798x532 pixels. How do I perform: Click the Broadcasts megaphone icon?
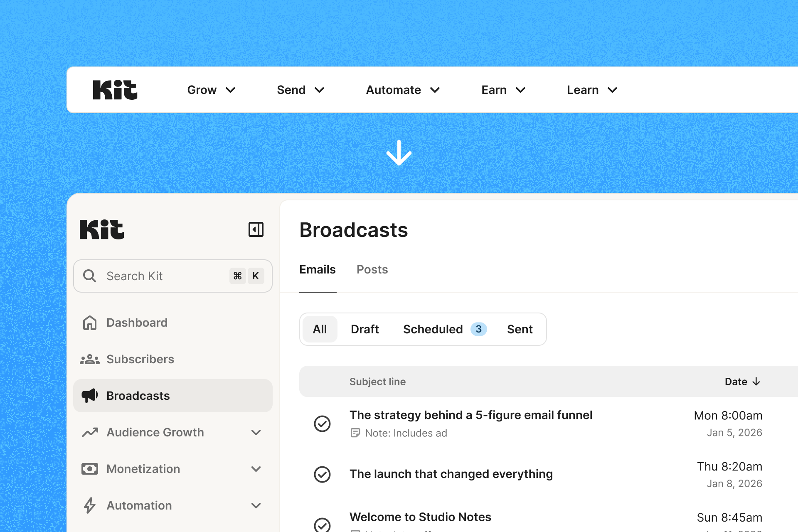click(89, 396)
